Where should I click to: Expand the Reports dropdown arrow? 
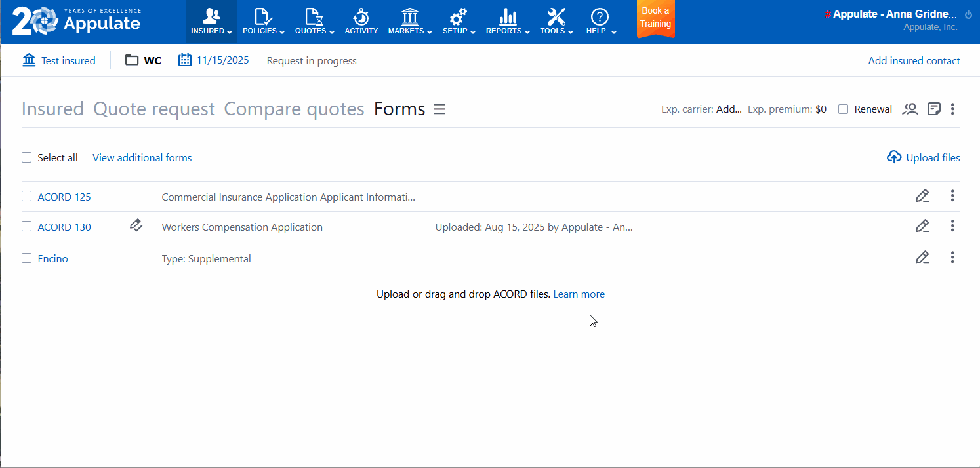[527, 31]
